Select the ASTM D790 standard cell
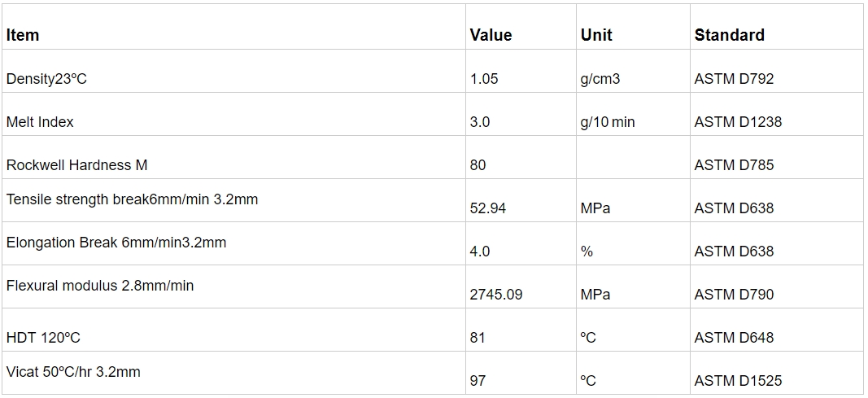Viewport: 868px width, 398px height. click(x=734, y=295)
